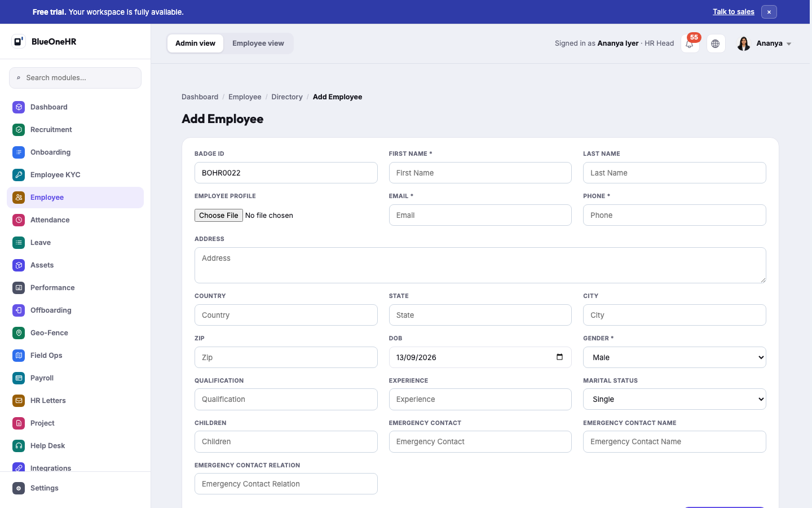The image size is (812, 508).
Task: Click the First Name input field
Action: 480,173
